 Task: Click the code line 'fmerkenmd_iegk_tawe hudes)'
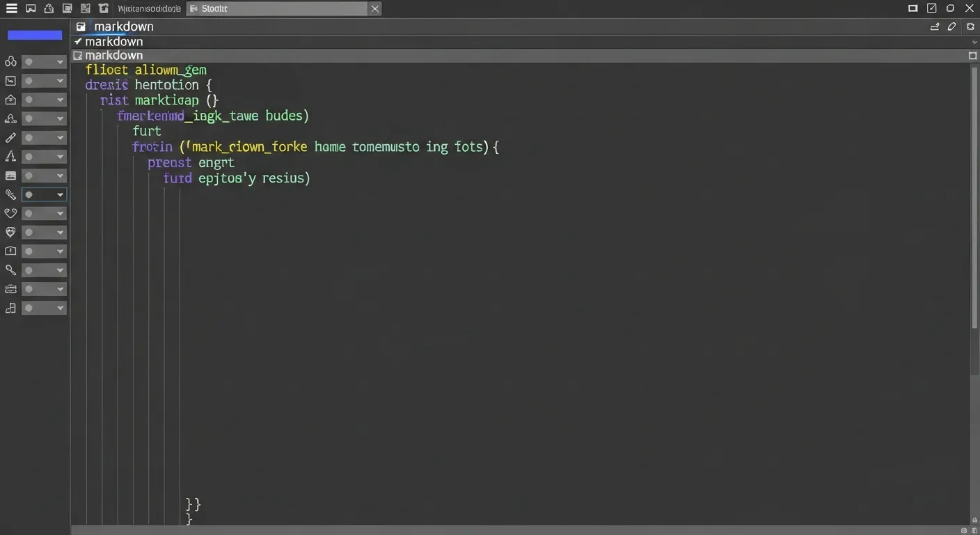213,116
